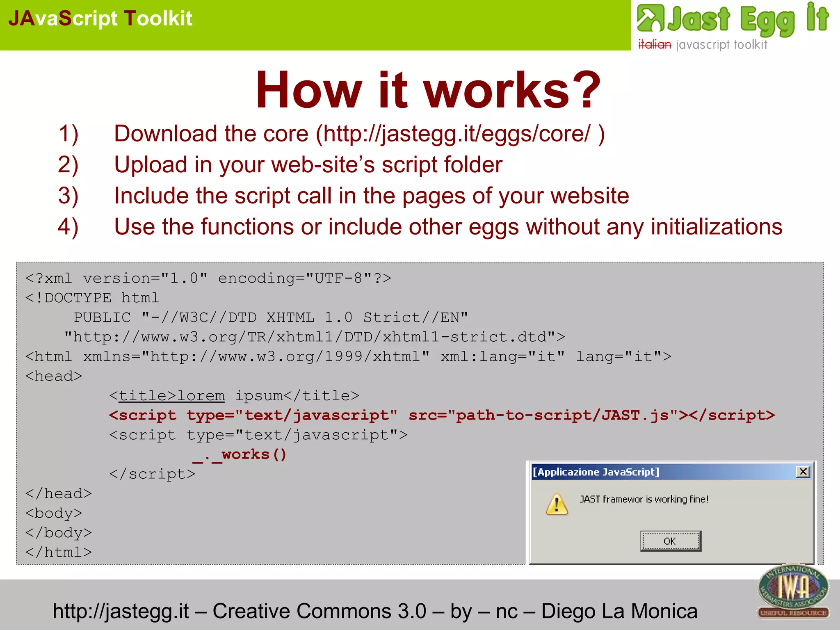Click OK in the JavaScript alert dialog

click(x=671, y=541)
